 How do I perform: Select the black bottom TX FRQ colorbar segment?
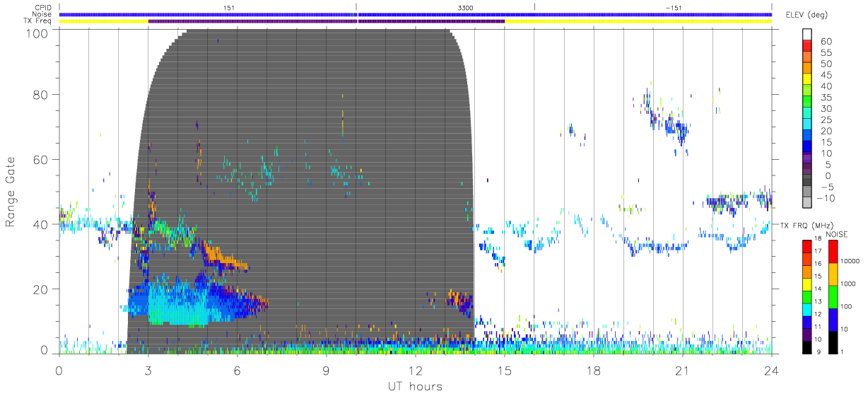click(808, 347)
